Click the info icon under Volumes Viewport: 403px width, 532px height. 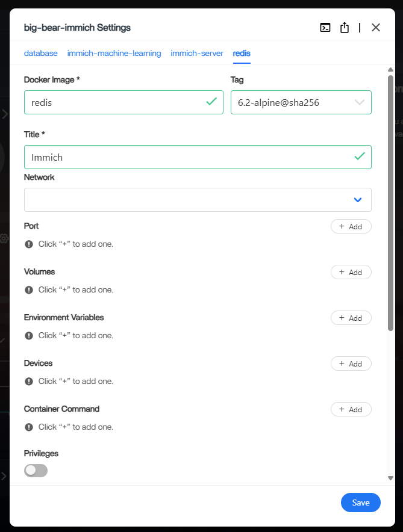(29, 289)
